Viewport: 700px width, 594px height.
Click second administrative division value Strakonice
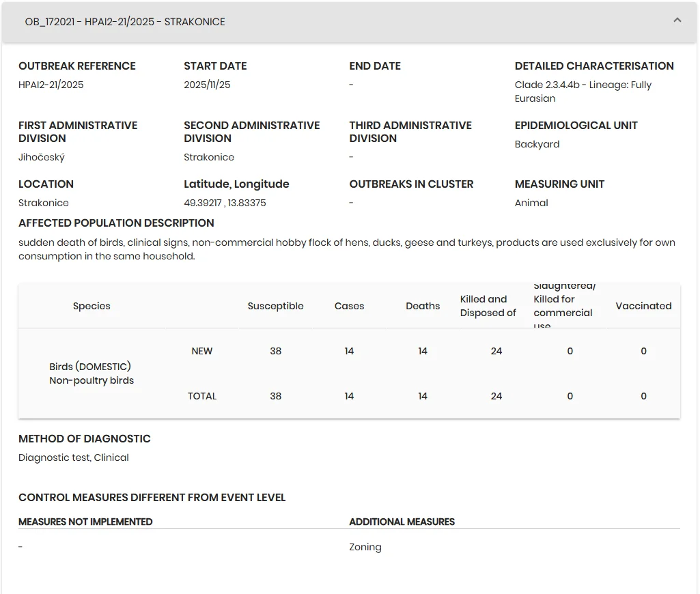click(x=209, y=157)
